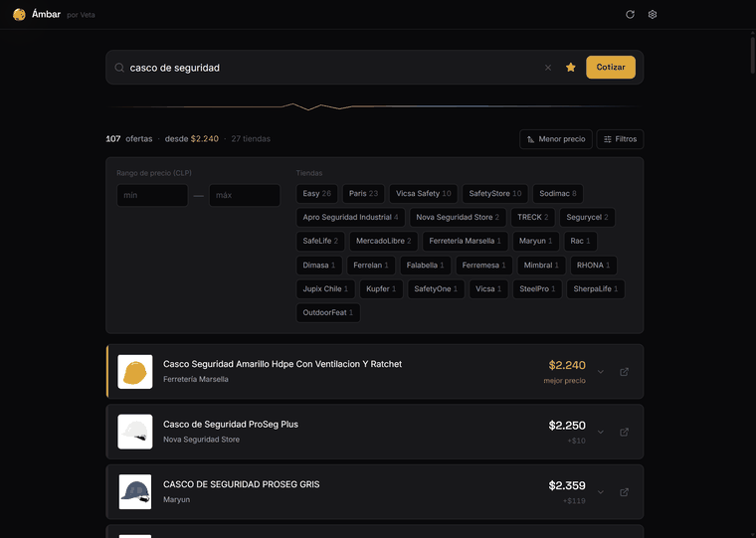
Task: Select the SafeLife store chip
Action: tap(320, 241)
